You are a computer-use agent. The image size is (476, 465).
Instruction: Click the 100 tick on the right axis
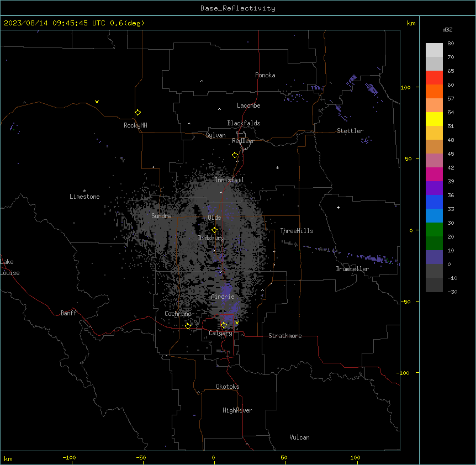405,87
